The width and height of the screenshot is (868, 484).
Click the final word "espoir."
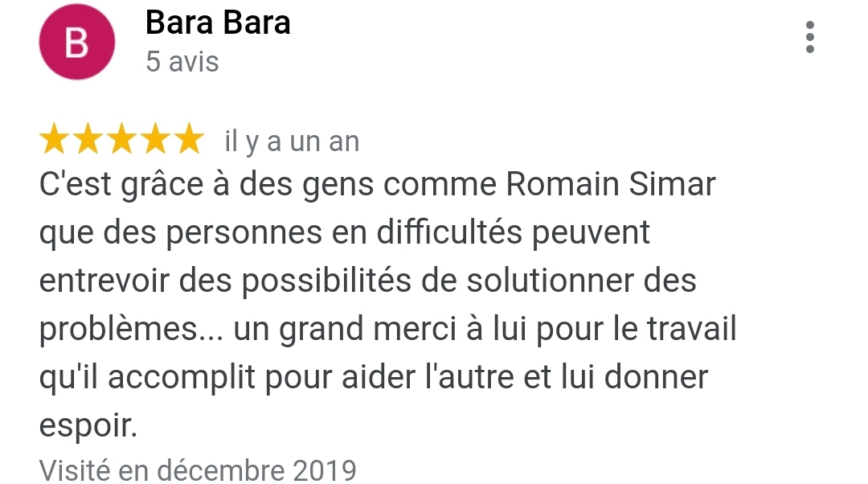click(x=88, y=426)
